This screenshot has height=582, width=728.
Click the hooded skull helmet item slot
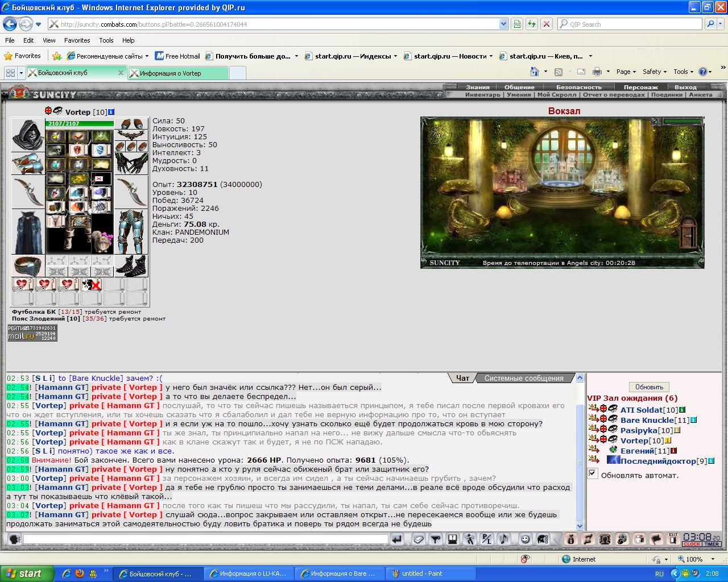(27, 135)
